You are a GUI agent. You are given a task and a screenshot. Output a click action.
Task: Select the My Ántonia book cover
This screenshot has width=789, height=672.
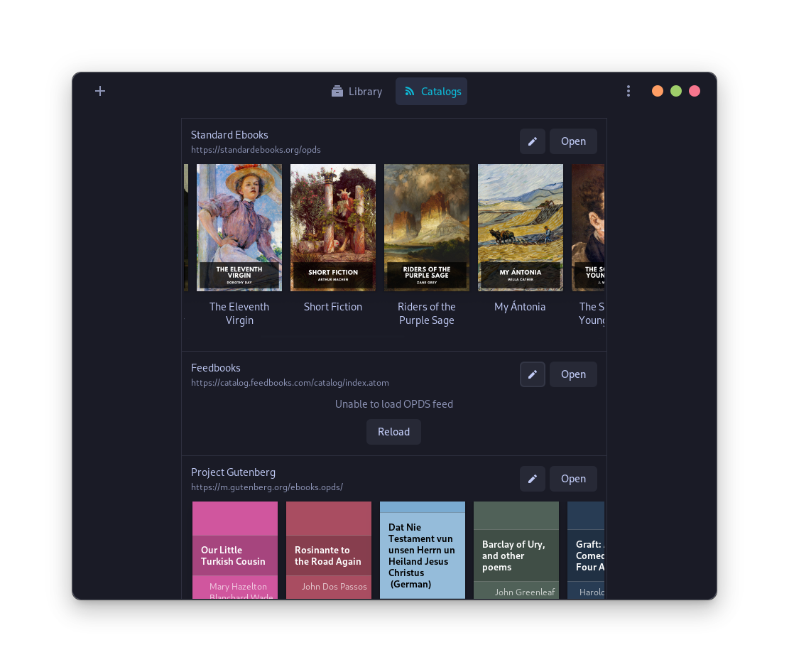coord(521,227)
